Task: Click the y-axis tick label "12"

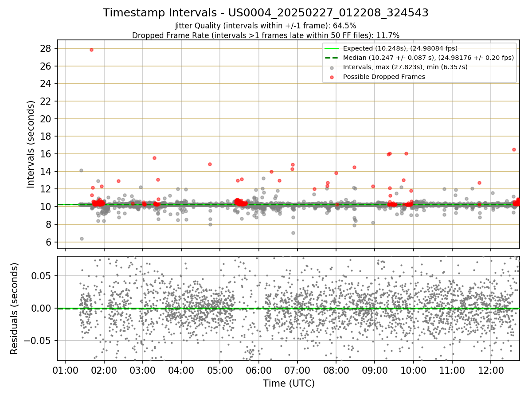Action: pos(47,189)
